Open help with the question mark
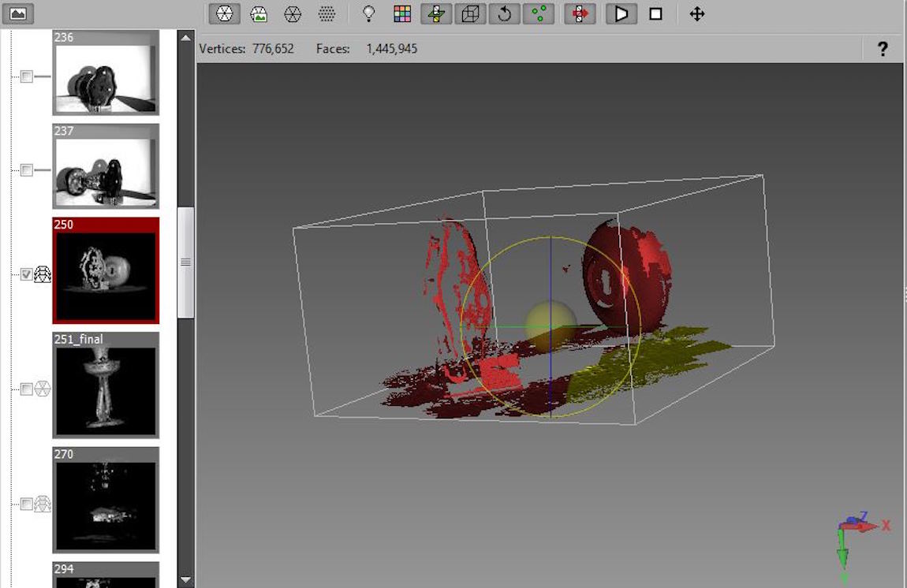This screenshot has height=588, width=907. tap(883, 49)
